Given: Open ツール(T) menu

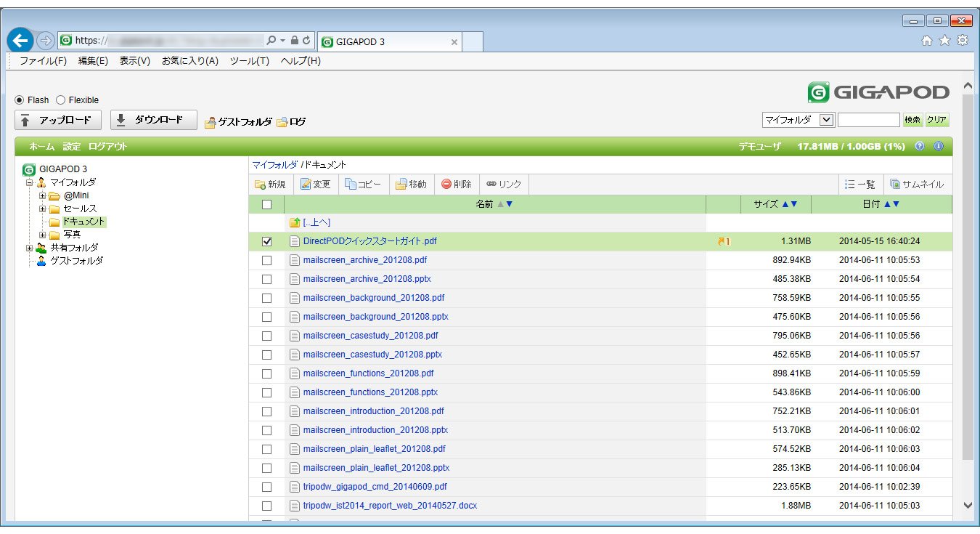Looking at the screenshot, I should coord(249,61).
